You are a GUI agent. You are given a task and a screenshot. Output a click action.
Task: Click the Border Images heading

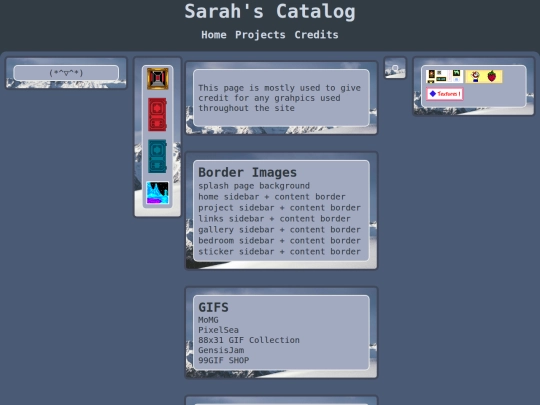pos(247,173)
